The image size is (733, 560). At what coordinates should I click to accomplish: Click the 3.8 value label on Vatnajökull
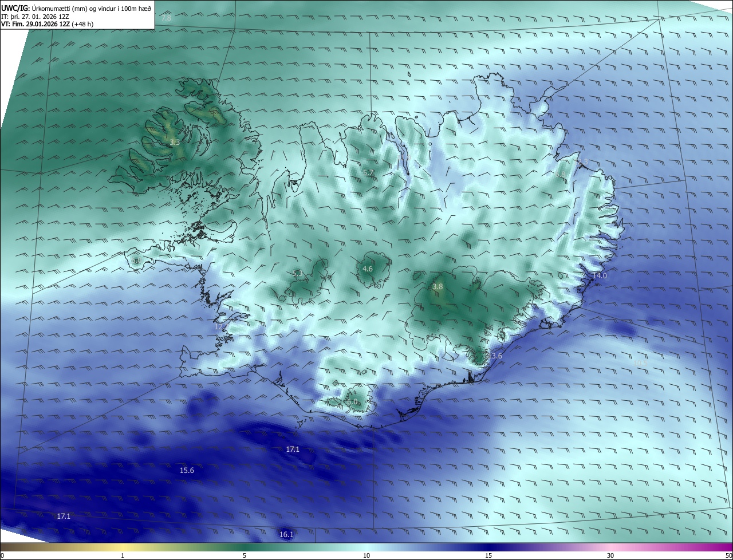pos(438,286)
